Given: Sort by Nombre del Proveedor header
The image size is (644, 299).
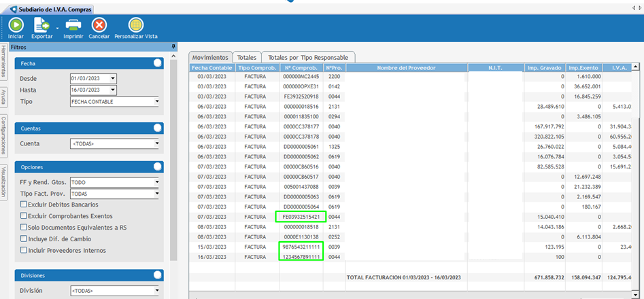Looking at the screenshot, I should coord(406,68).
